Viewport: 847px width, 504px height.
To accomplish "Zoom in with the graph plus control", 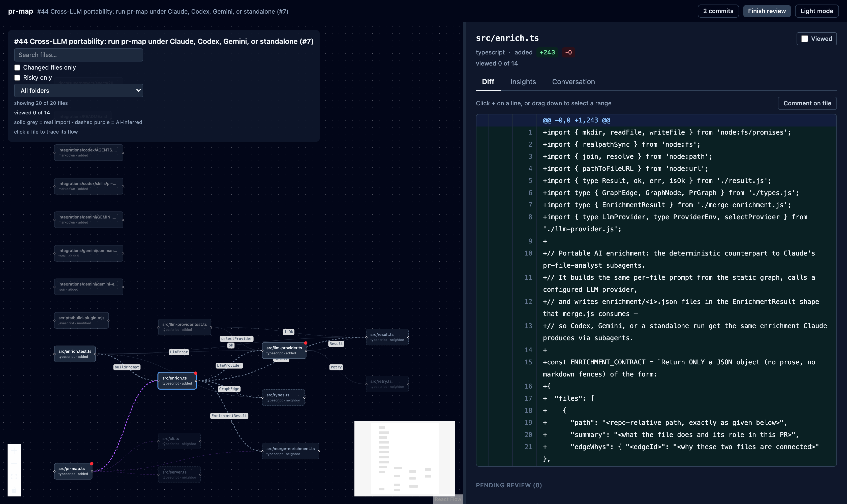I will [x=14, y=451].
